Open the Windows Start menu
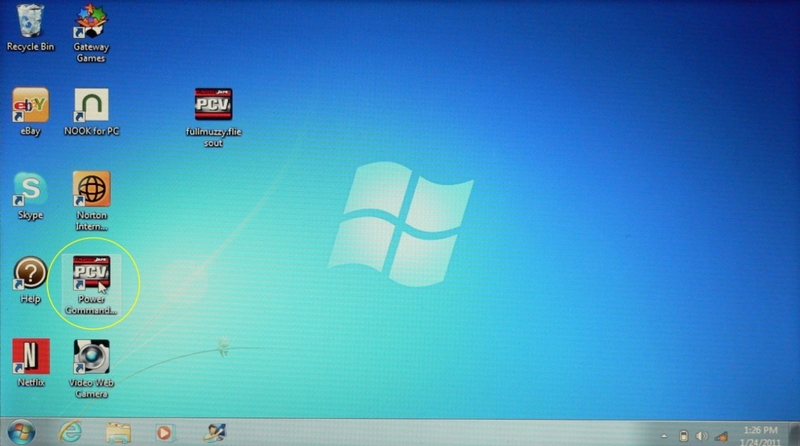Image resolution: width=800 pixels, height=446 pixels. [22, 433]
